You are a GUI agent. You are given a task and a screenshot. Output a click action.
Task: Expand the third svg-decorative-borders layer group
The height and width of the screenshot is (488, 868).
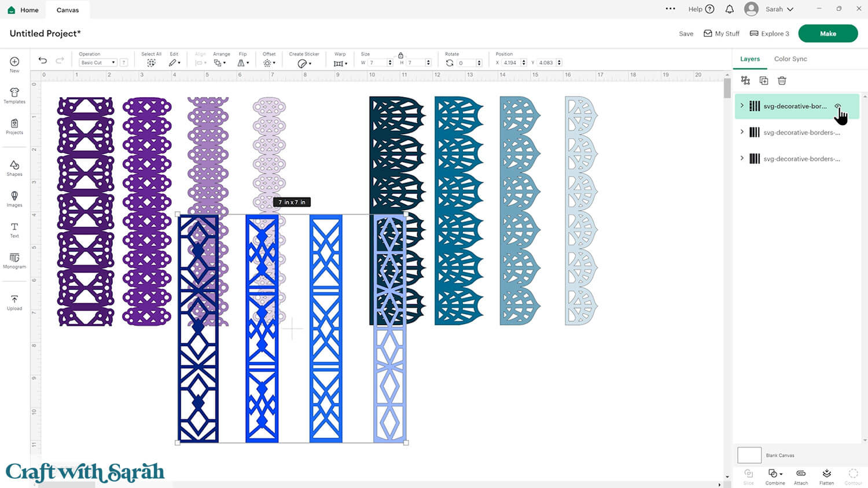742,158
